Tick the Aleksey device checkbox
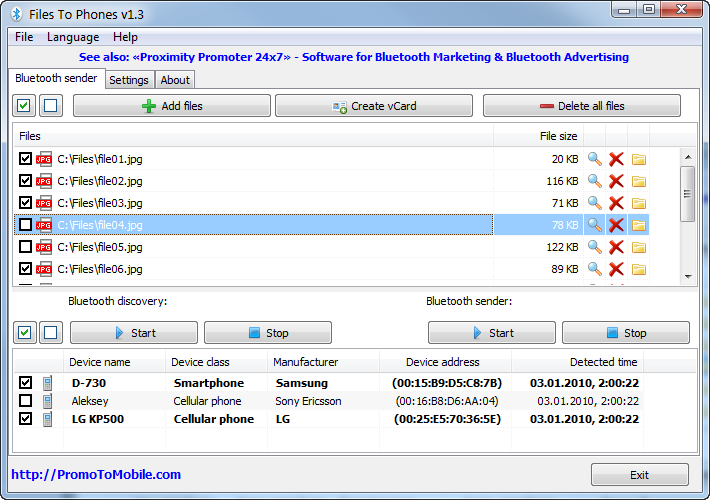This screenshot has width=710, height=500. tap(25, 400)
